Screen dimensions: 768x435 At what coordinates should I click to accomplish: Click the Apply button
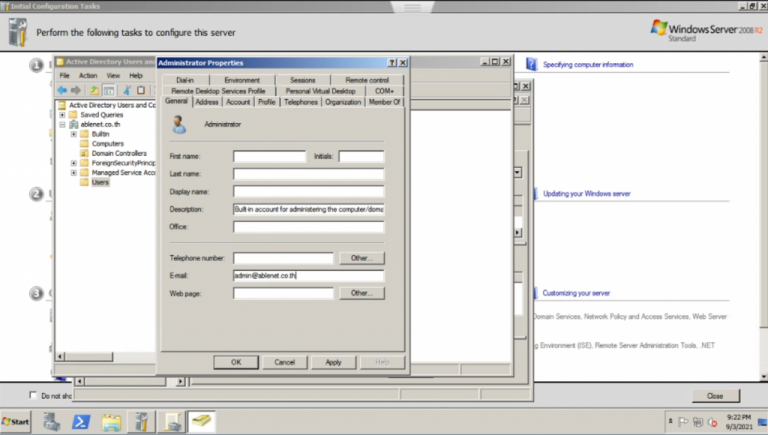(334, 362)
